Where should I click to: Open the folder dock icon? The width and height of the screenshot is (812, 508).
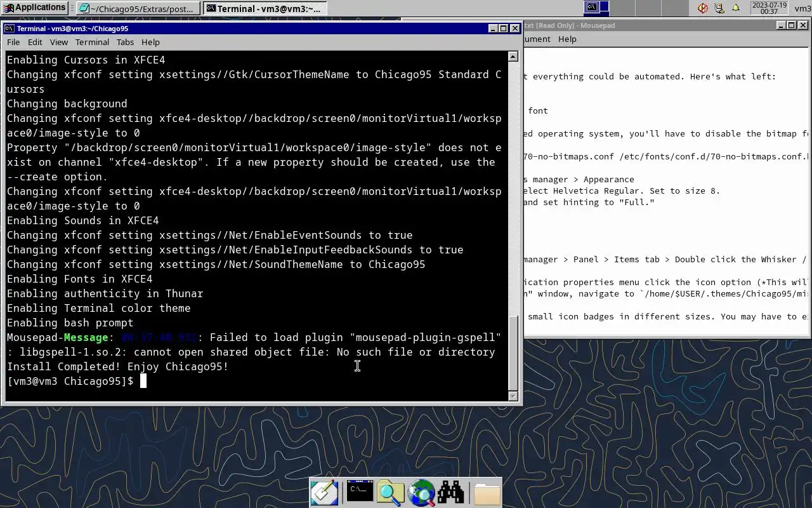[487, 493]
